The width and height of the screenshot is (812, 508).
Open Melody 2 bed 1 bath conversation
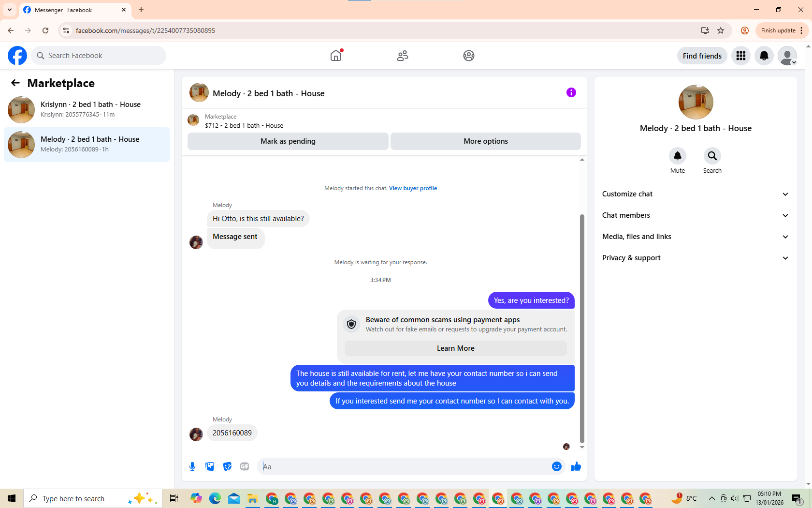coord(87,144)
